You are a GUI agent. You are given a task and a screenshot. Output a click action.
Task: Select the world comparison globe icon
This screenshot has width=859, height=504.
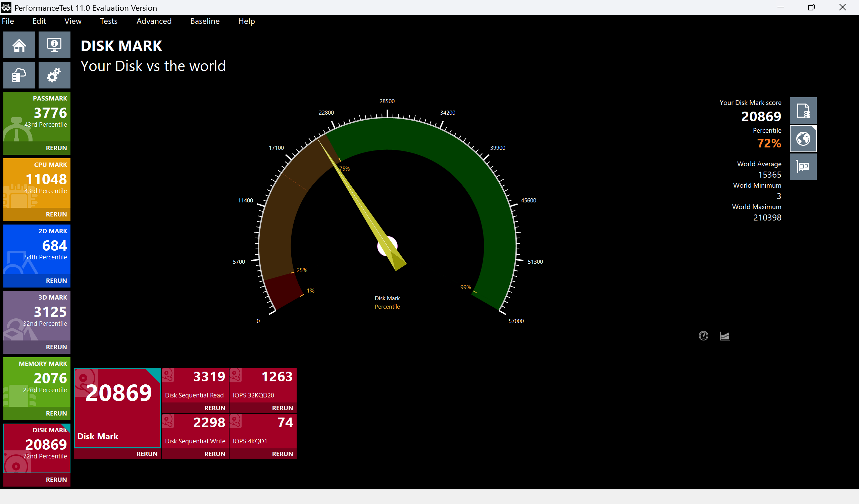[x=803, y=139]
